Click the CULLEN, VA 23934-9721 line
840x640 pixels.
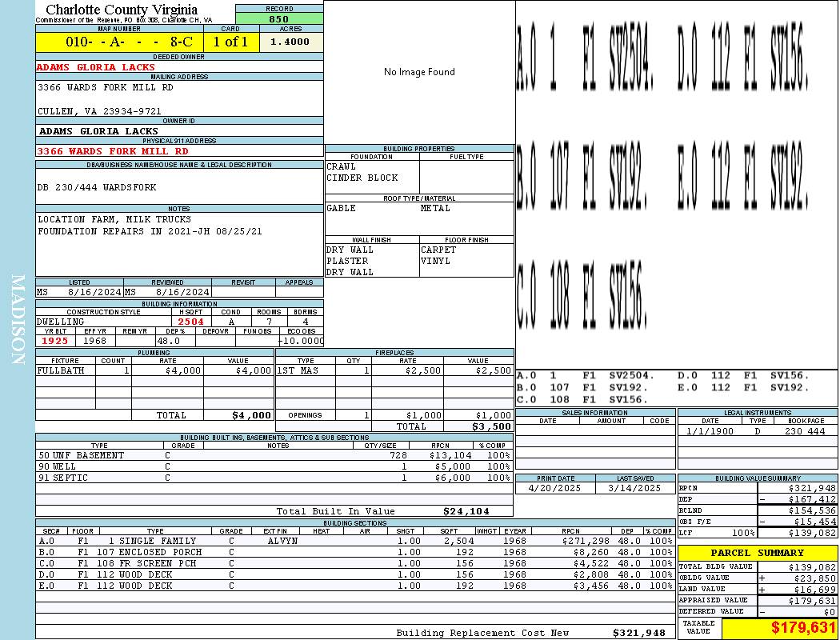[x=99, y=111]
